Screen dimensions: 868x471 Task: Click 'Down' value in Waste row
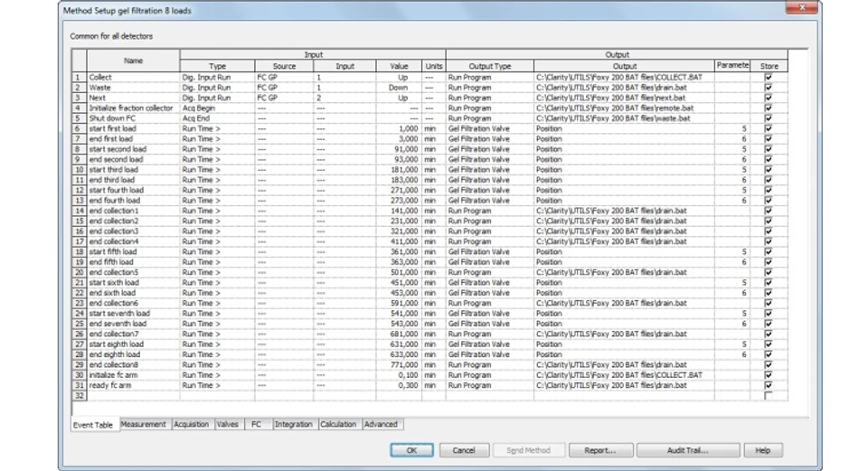[x=399, y=88]
